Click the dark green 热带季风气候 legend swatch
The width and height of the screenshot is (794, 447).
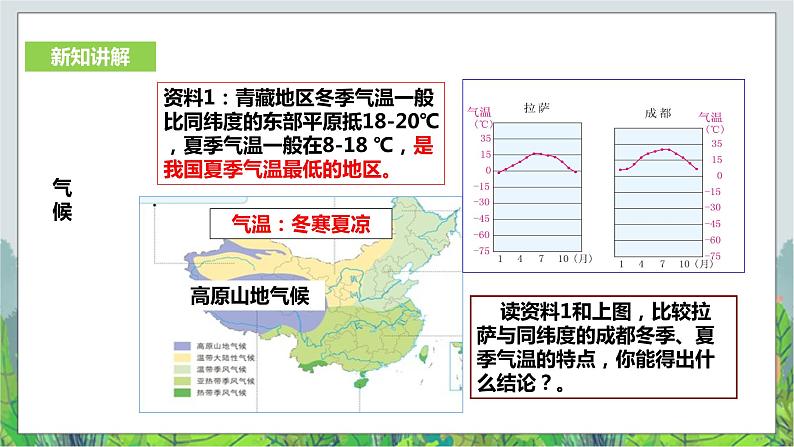tap(182, 393)
